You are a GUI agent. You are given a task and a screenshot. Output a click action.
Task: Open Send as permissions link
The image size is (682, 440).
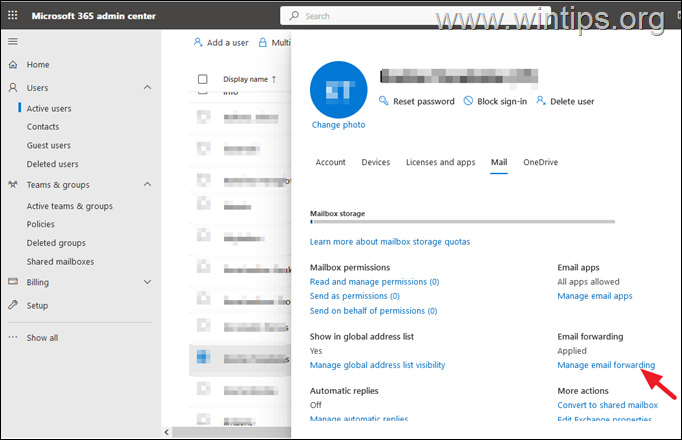[354, 296]
